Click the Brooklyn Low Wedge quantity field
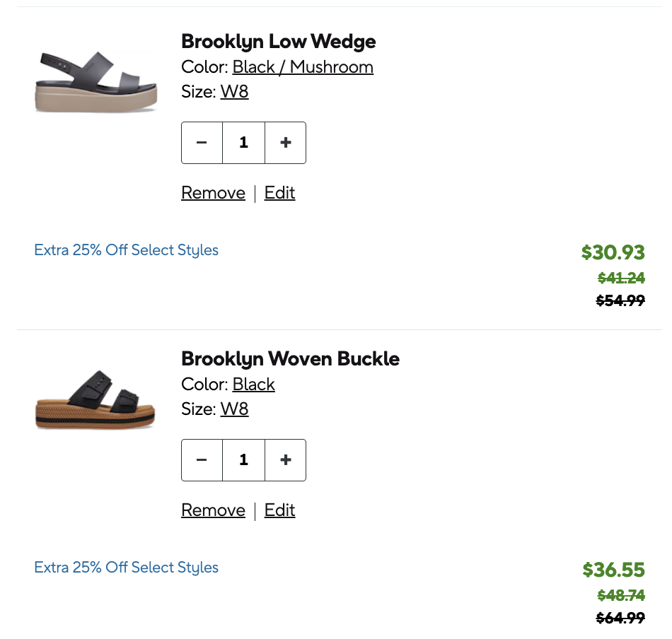 (243, 143)
